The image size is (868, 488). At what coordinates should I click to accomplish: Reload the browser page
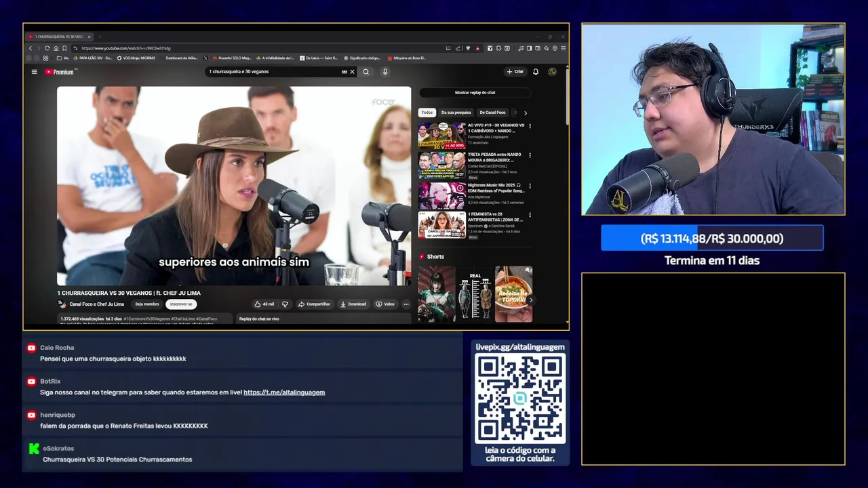tap(47, 48)
